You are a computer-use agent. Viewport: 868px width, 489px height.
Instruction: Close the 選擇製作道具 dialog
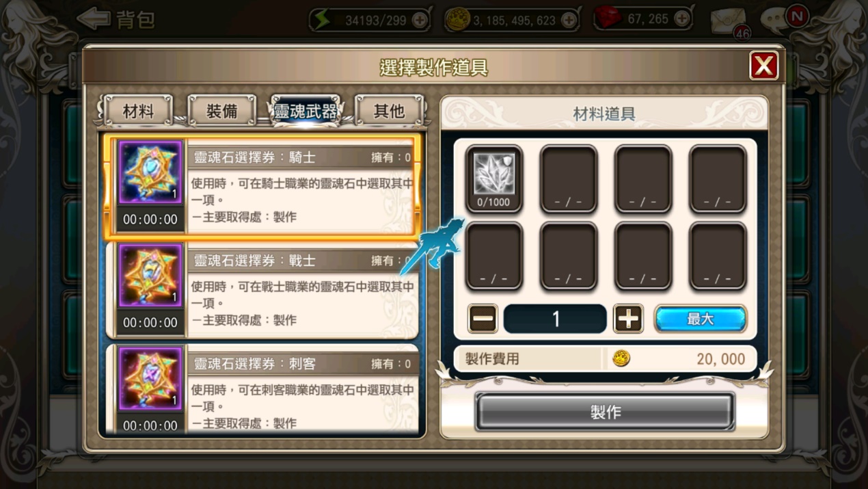click(x=764, y=66)
